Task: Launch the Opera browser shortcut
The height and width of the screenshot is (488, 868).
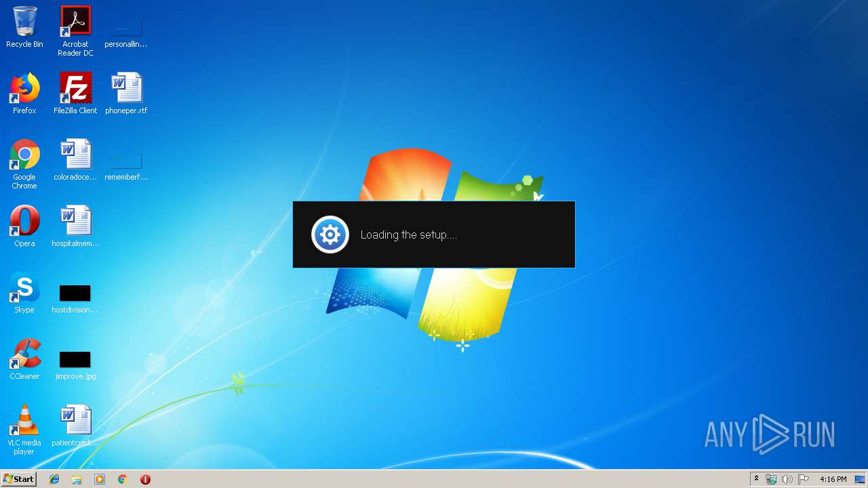Action: pyautogui.click(x=24, y=226)
